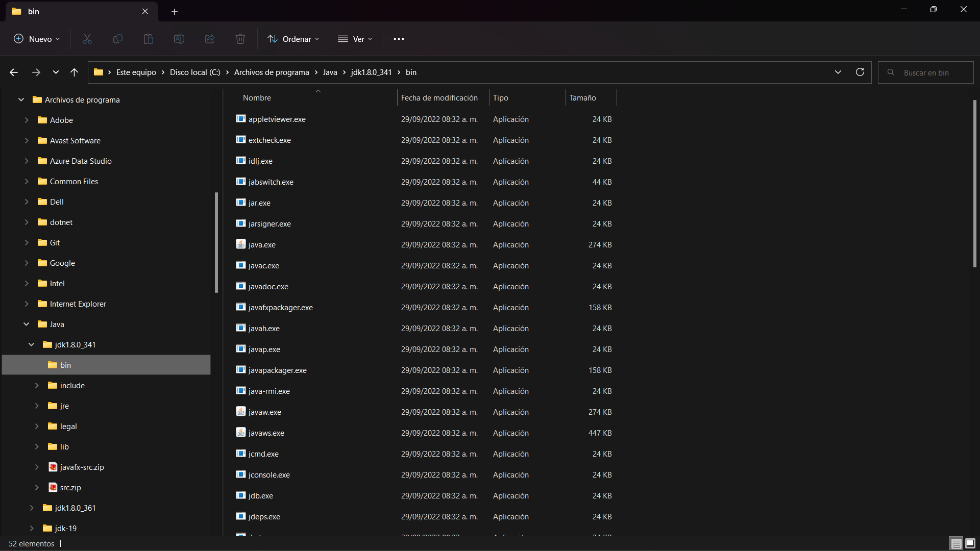This screenshot has width=980, height=551.
Task: Launch javadoc.exe documentation tool
Action: coord(268,286)
